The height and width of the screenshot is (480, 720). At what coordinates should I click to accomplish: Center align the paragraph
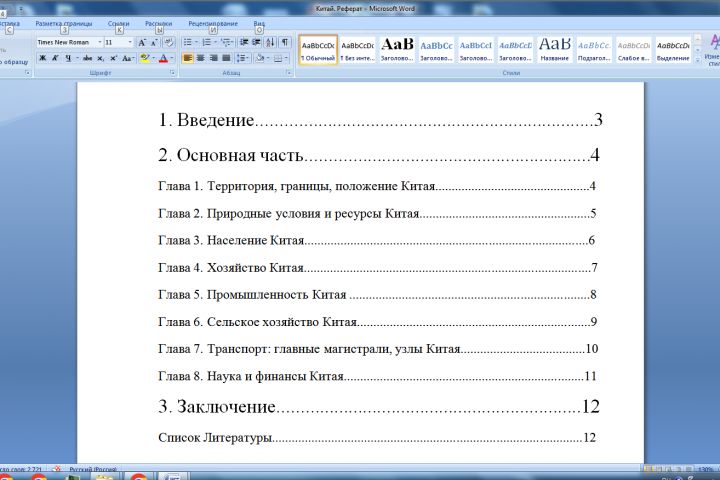point(201,58)
